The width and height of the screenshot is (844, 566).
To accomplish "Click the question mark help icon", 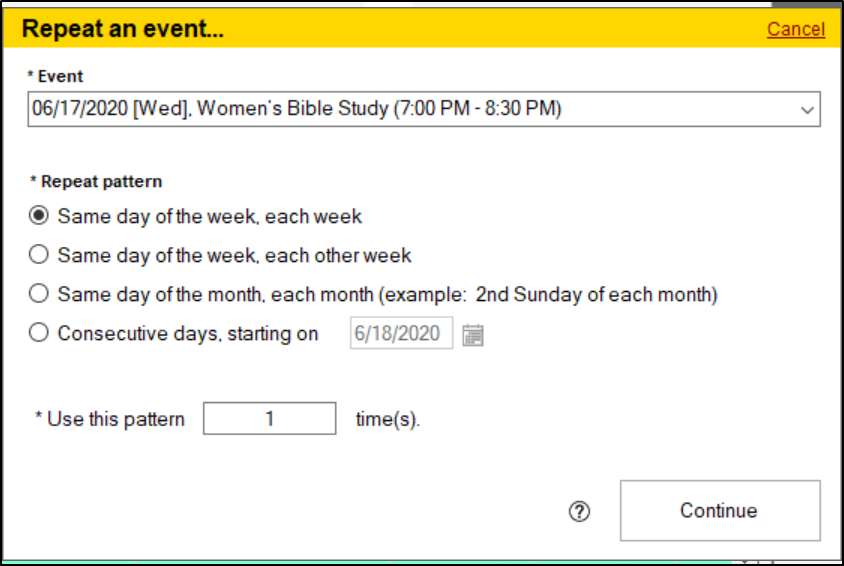I will click(x=579, y=511).
